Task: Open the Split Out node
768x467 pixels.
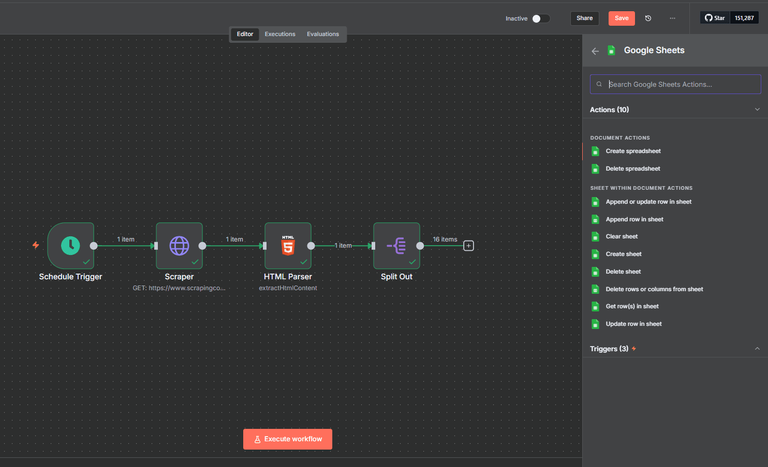Action: [397, 246]
